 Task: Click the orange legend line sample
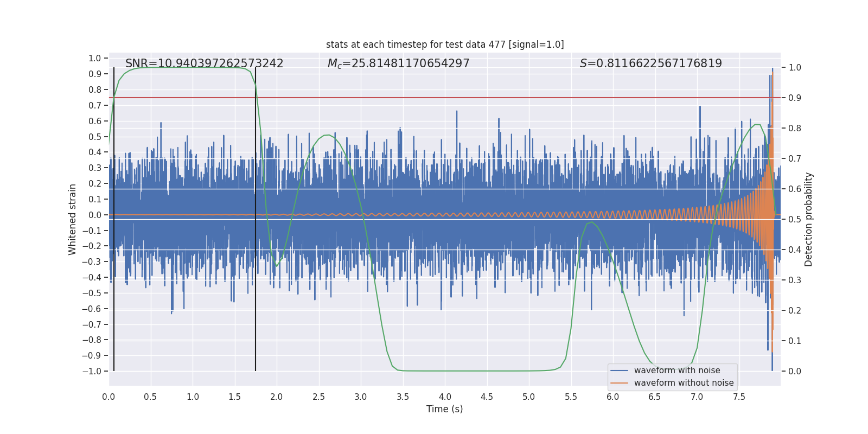click(x=620, y=383)
